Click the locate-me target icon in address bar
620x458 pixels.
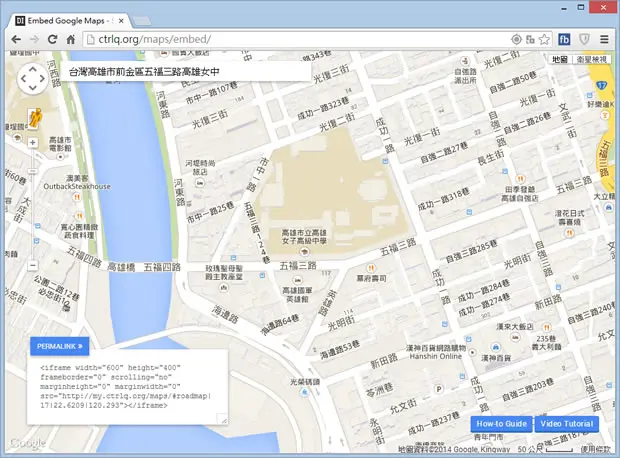pyautogui.click(x=516, y=39)
